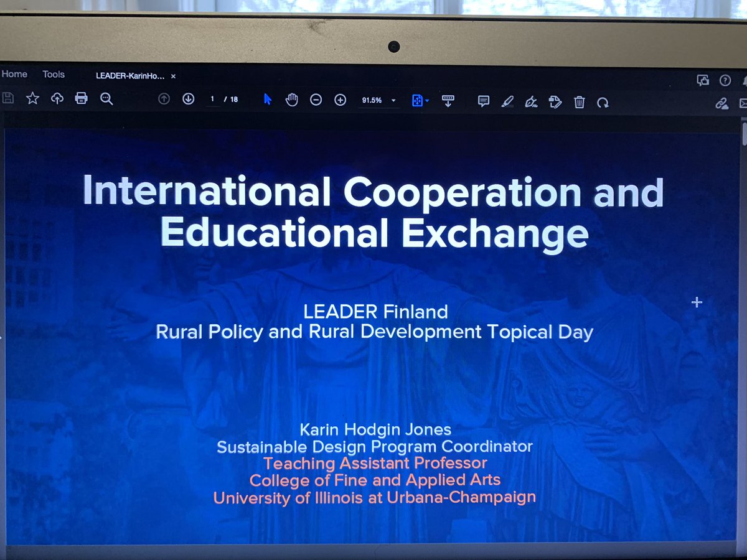747x560 pixels.
Task: Click 'Rural Policy and Rural Development Topical Day' text
Action: point(374,332)
